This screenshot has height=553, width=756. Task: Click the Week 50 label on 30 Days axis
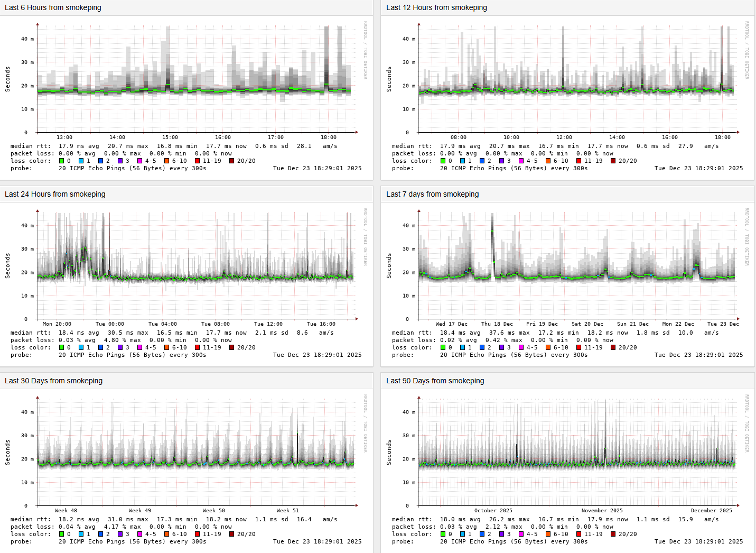coord(213,511)
